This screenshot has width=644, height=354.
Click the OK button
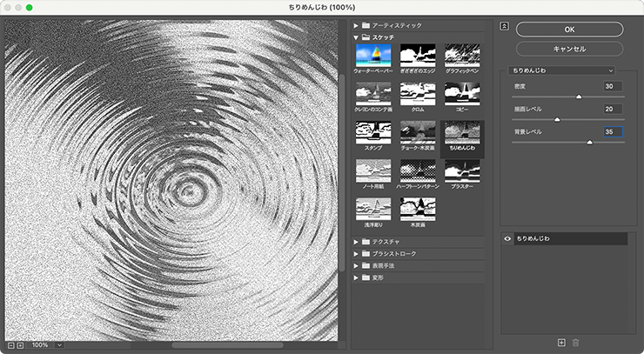coord(569,29)
